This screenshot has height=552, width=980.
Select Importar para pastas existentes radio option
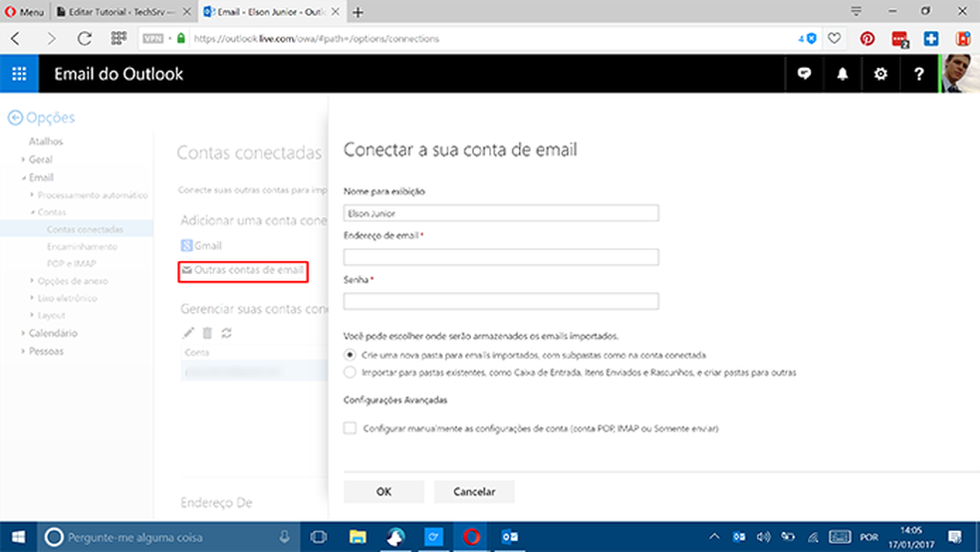(x=350, y=372)
